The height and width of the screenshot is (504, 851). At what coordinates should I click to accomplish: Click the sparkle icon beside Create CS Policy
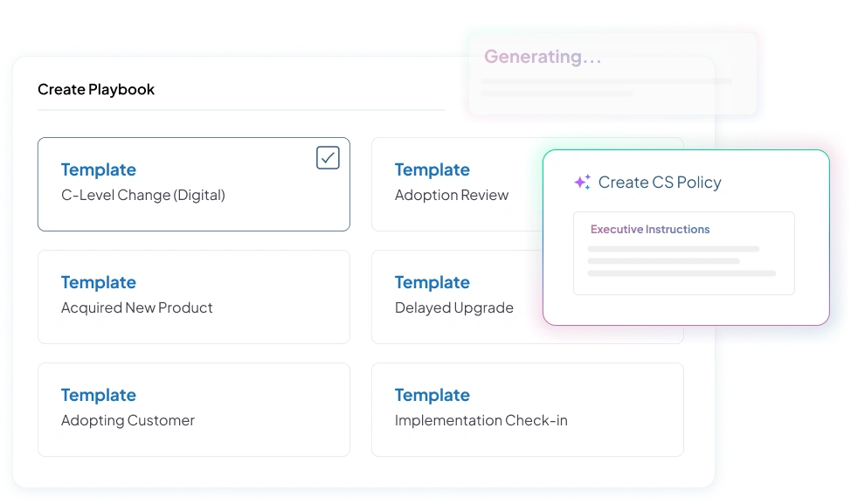(x=582, y=183)
